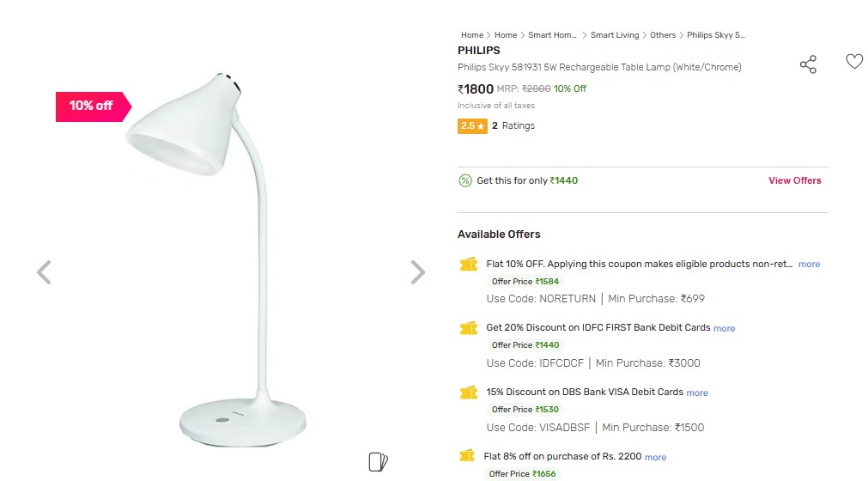Screen dimensions: 868x481
Task: Open the View Offers link
Action: click(794, 180)
